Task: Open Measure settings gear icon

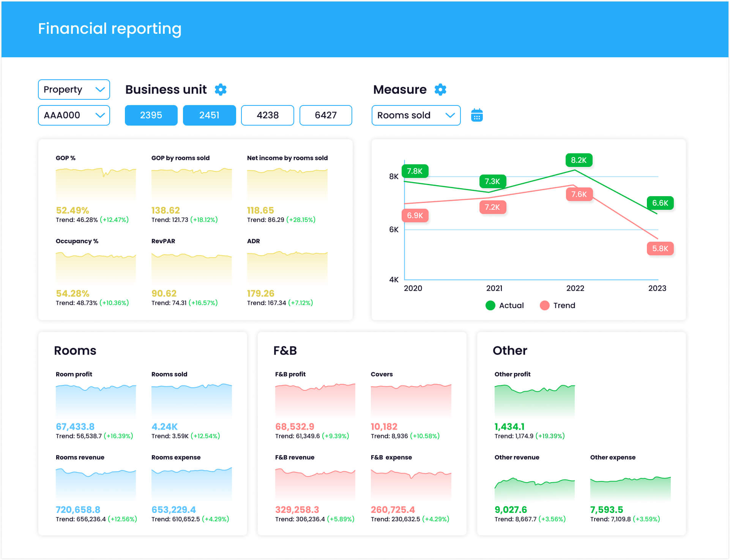Action: (x=440, y=90)
